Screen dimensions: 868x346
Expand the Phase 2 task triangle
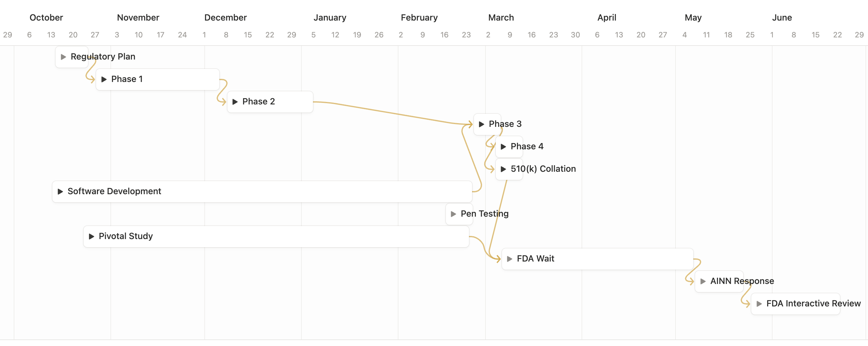click(235, 102)
